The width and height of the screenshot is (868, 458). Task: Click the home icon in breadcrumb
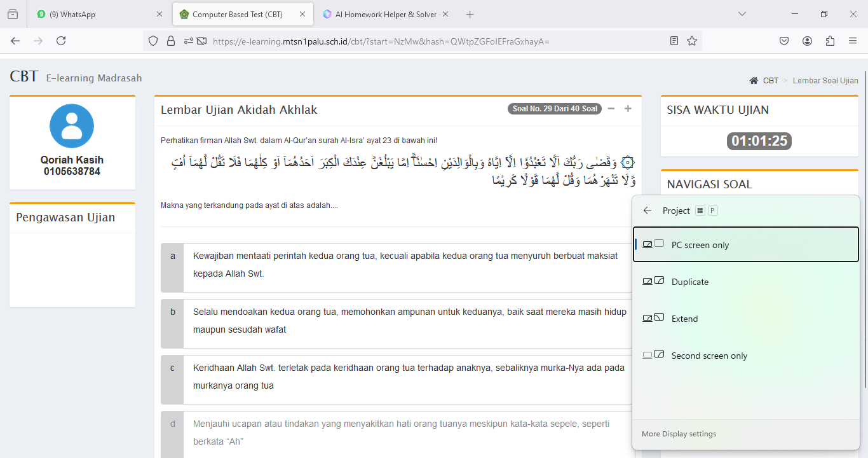coord(754,81)
